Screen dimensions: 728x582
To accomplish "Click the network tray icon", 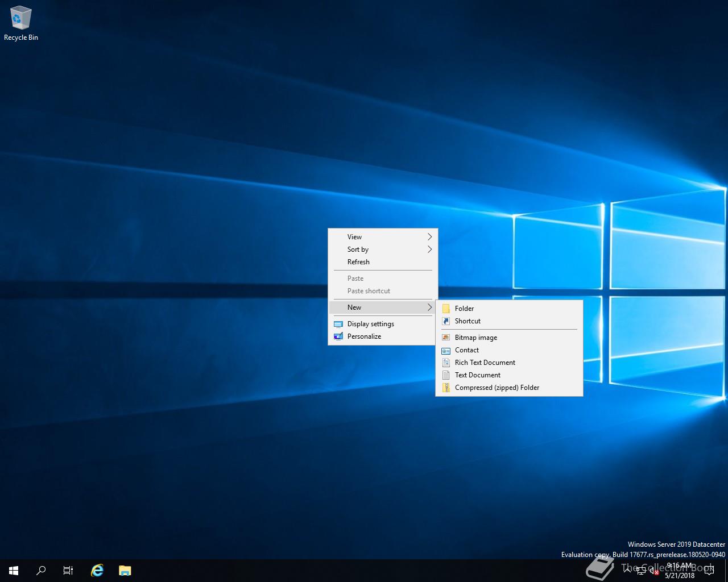I will 640,571.
